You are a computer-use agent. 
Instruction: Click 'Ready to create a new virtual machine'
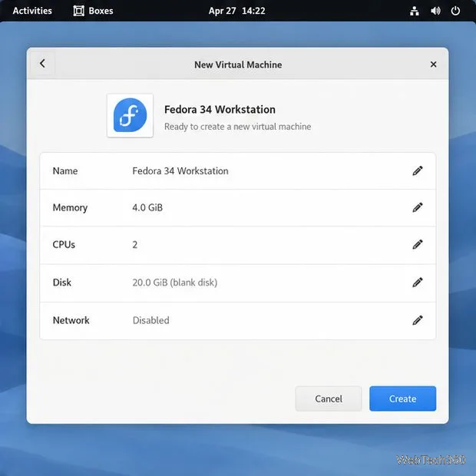click(x=238, y=127)
